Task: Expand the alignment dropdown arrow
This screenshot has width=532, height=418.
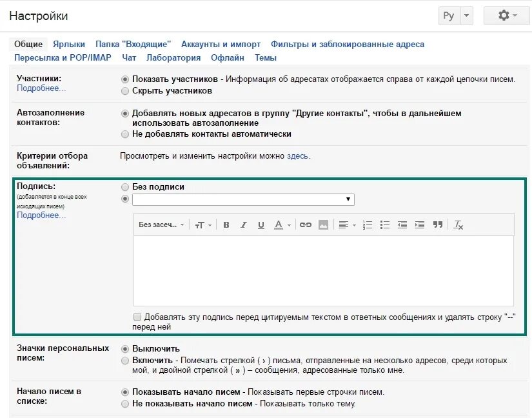Action: click(354, 225)
